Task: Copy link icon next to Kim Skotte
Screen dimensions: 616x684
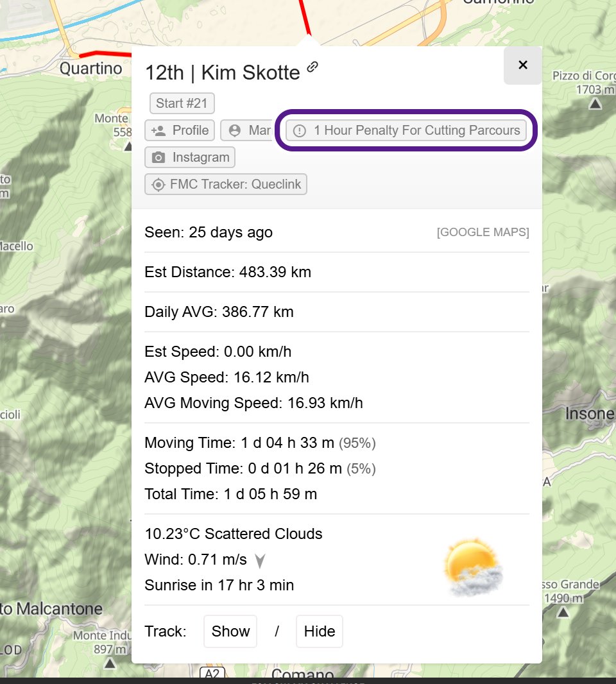Action: click(x=312, y=67)
